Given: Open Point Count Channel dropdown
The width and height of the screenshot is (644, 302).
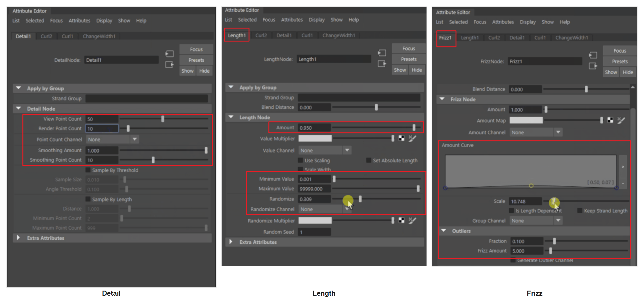Looking at the screenshot, I should [112, 139].
